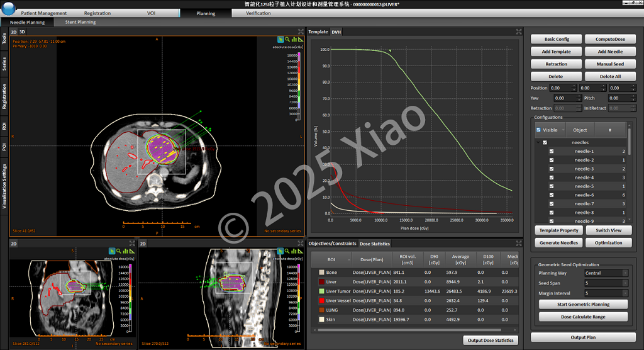Uncheck needle-6 visibility checkbox
The image size is (644, 350).
552,195
